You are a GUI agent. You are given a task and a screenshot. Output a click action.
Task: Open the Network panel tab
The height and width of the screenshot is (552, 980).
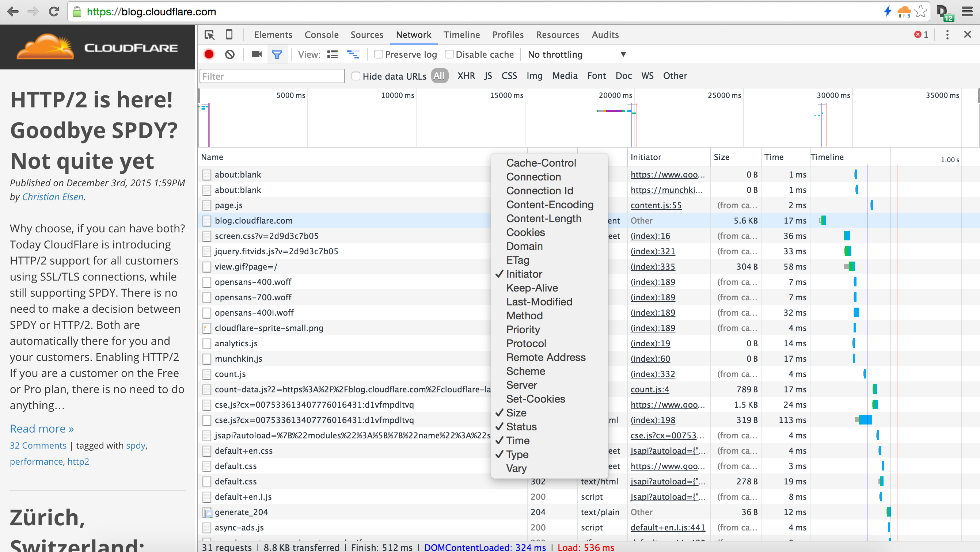(414, 34)
